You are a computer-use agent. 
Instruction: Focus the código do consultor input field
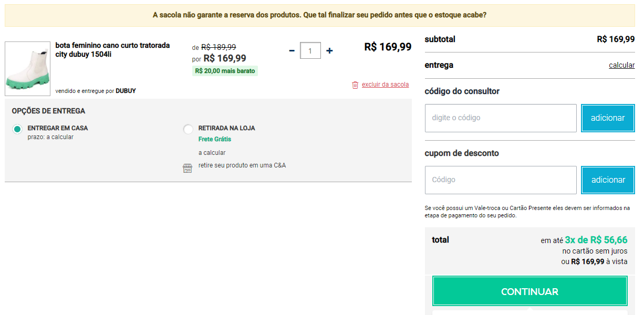[501, 118]
